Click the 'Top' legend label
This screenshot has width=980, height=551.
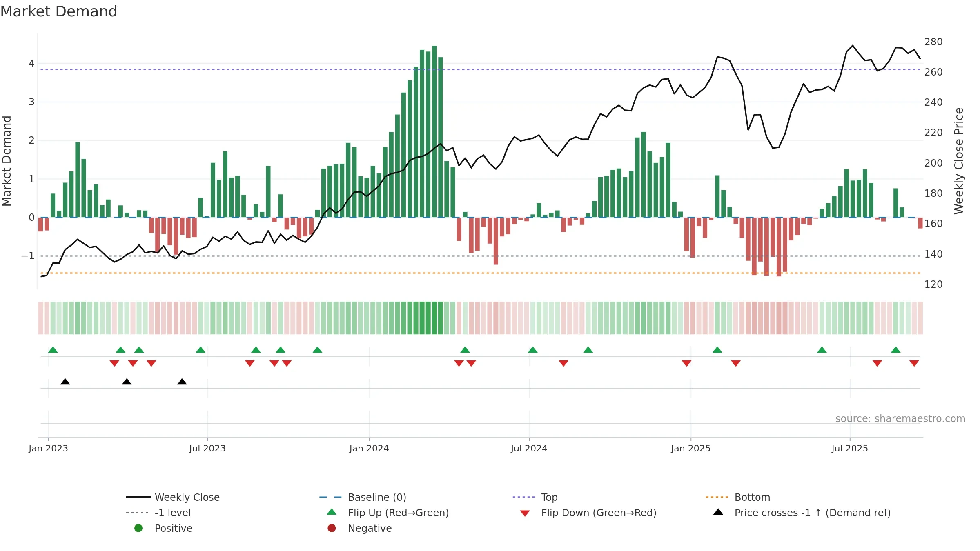click(549, 498)
